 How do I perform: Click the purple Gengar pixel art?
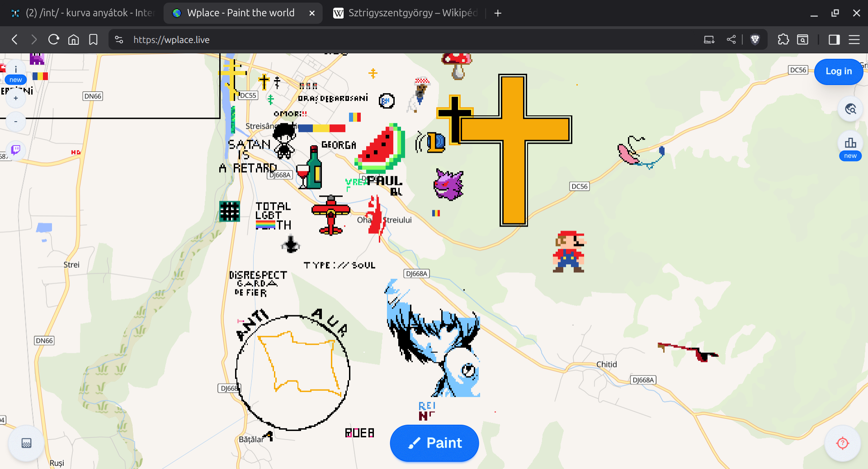(x=448, y=185)
